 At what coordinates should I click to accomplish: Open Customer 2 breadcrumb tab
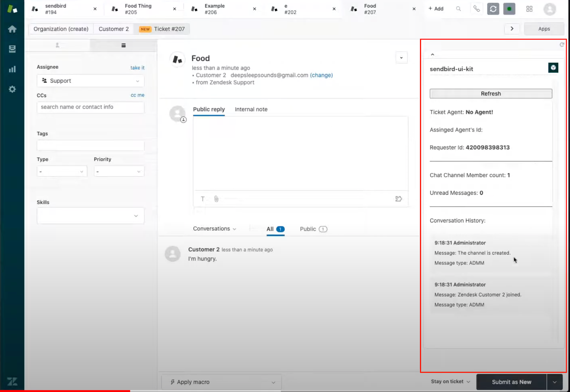[114, 29]
